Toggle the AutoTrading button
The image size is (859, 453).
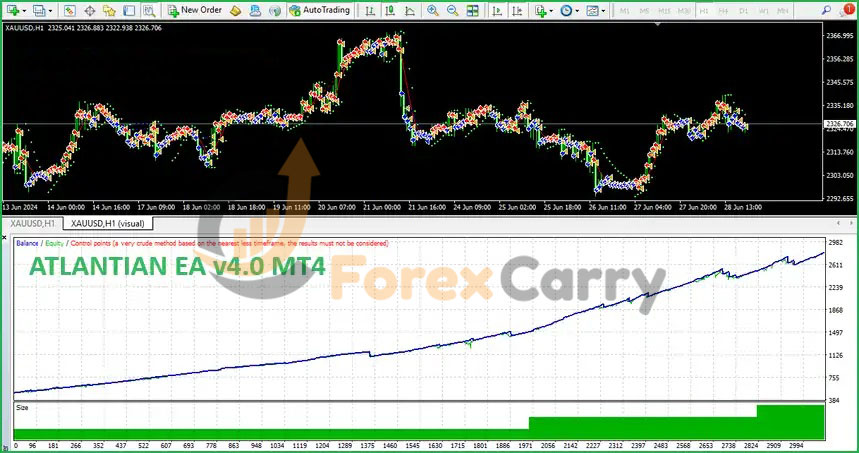point(320,10)
